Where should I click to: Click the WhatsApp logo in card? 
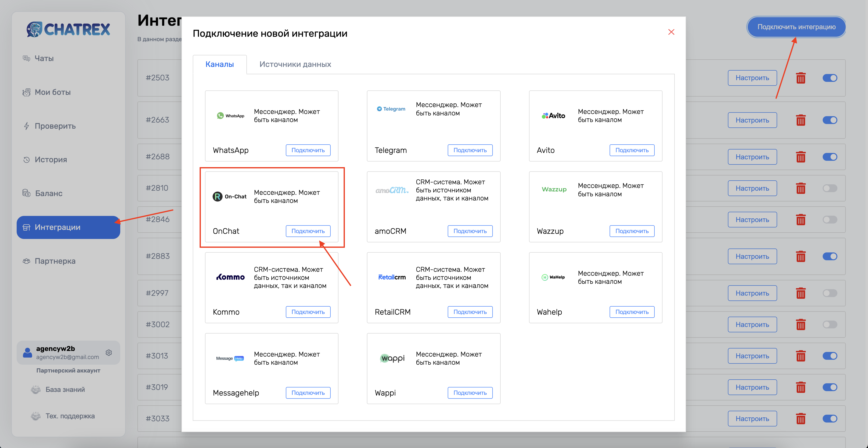(x=230, y=116)
